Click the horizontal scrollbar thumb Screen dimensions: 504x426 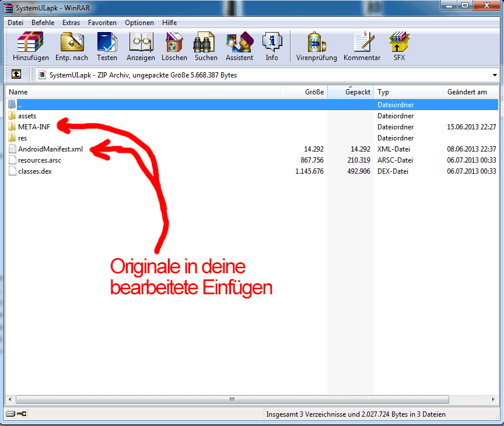tap(232, 399)
